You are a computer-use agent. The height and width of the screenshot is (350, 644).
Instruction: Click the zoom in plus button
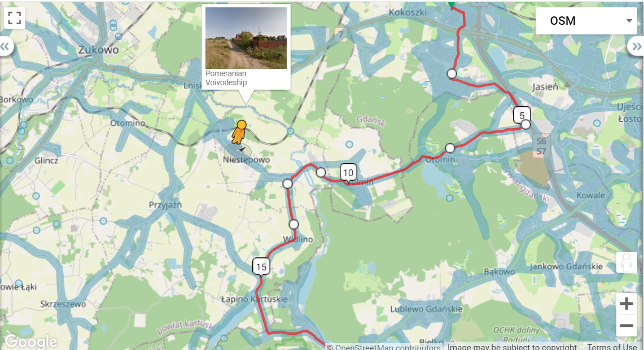627,304
